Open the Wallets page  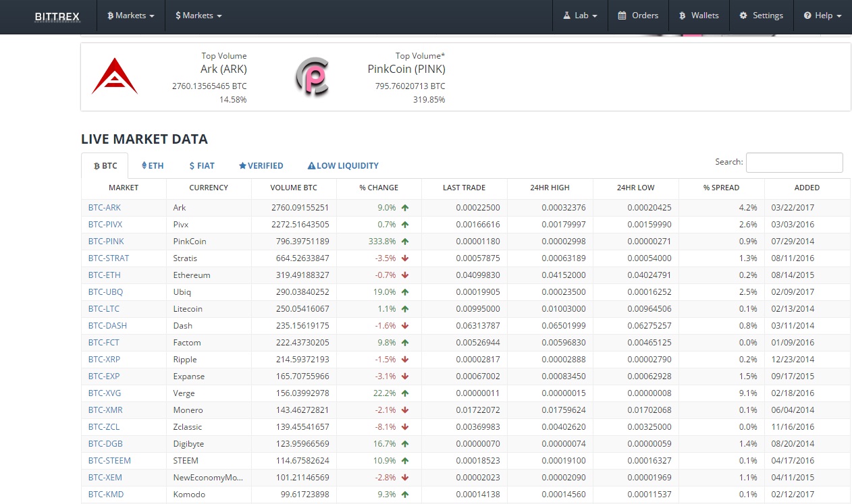[699, 16]
